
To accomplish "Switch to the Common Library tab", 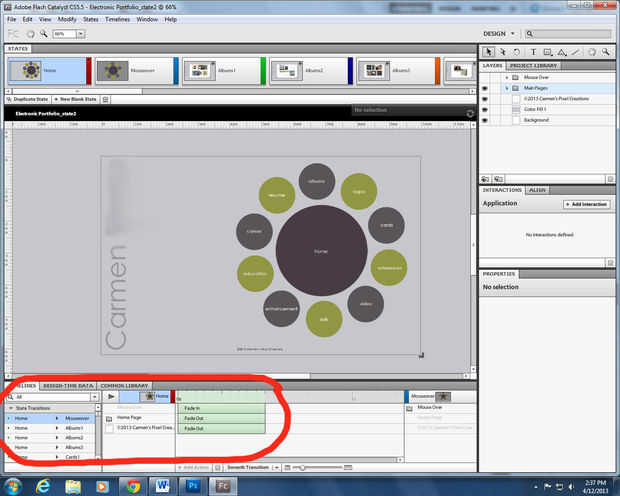I will click(x=124, y=386).
